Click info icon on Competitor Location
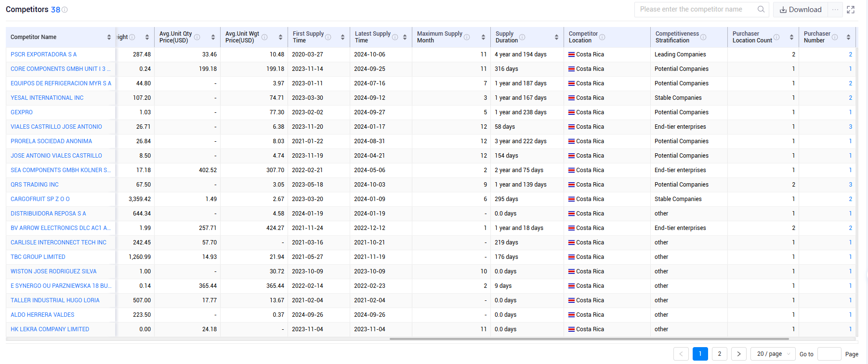 coord(602,37)
